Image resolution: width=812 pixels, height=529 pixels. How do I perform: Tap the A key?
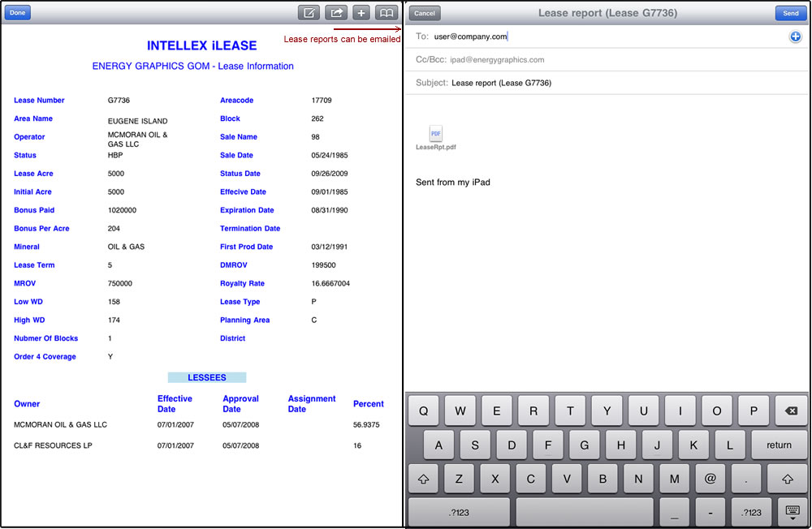point(438,445)
